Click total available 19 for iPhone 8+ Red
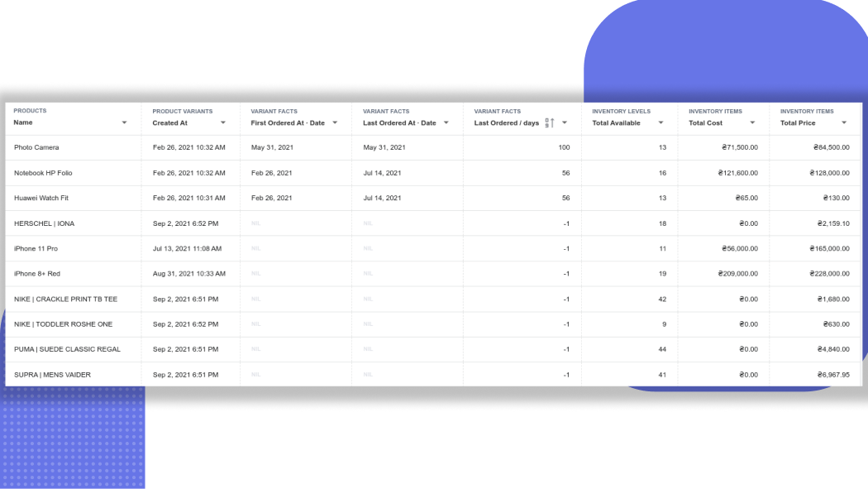 [662, 274]
